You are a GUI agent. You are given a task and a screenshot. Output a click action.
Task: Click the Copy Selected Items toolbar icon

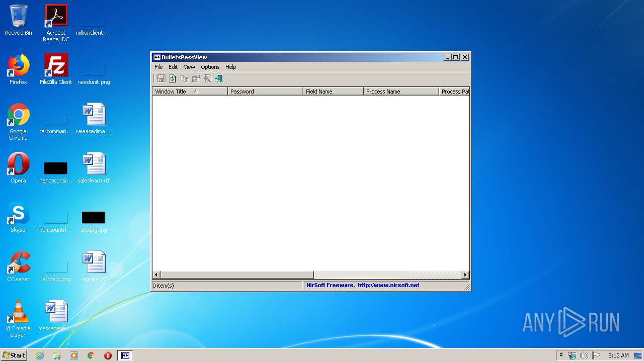(x=184, y=78)
